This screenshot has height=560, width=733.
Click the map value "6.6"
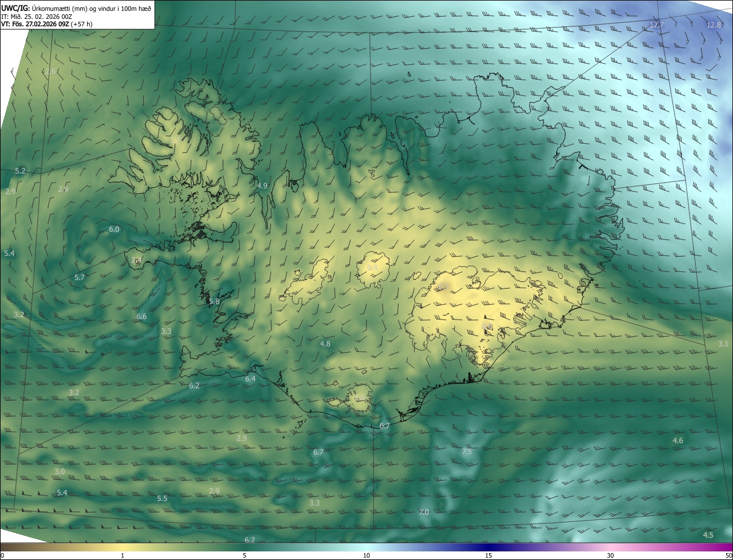[x=141, y=316]
